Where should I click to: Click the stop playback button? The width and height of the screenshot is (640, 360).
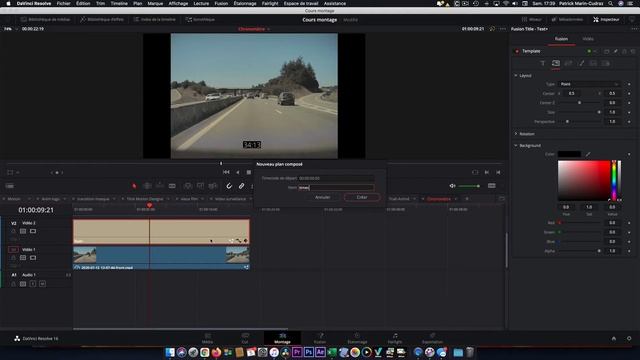249,172
